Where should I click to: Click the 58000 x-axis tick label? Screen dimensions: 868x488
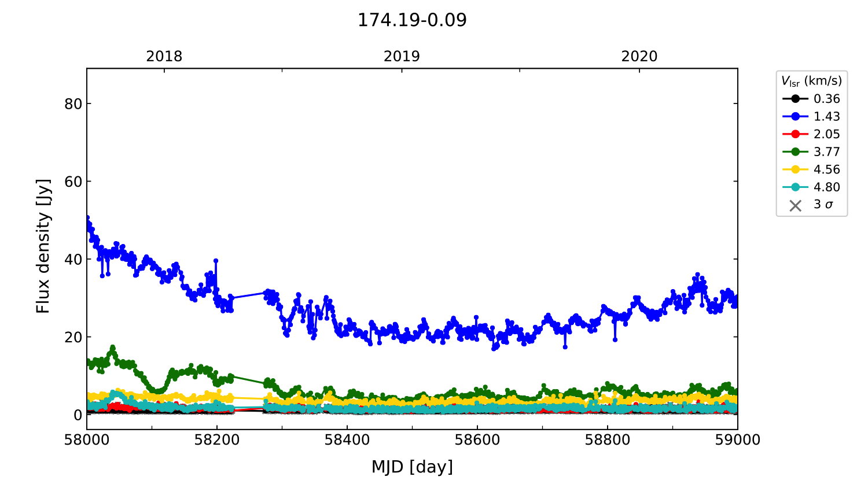pyautogui.click(x=87, y=440)
